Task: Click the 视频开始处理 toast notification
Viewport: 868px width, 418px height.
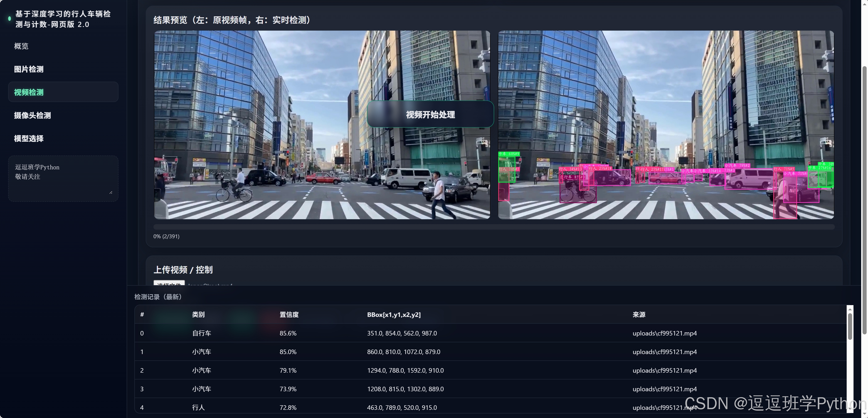Action: click(x=430, y=114)
